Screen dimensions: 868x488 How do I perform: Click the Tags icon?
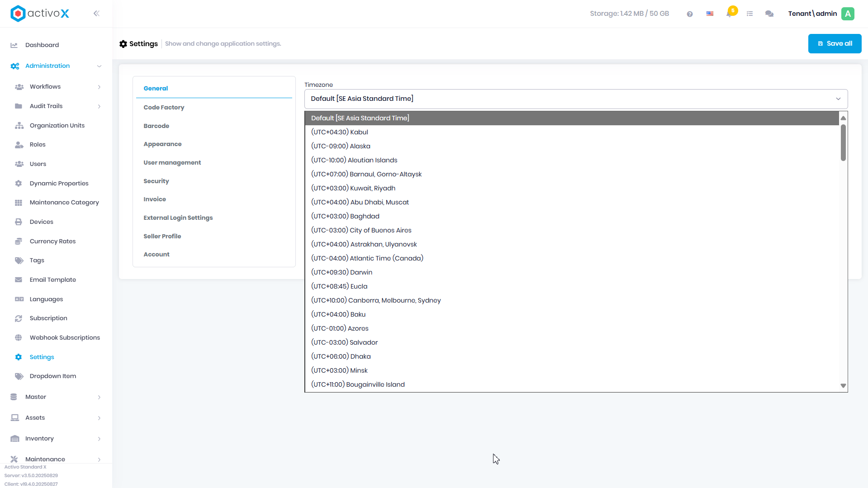(19, 261)
